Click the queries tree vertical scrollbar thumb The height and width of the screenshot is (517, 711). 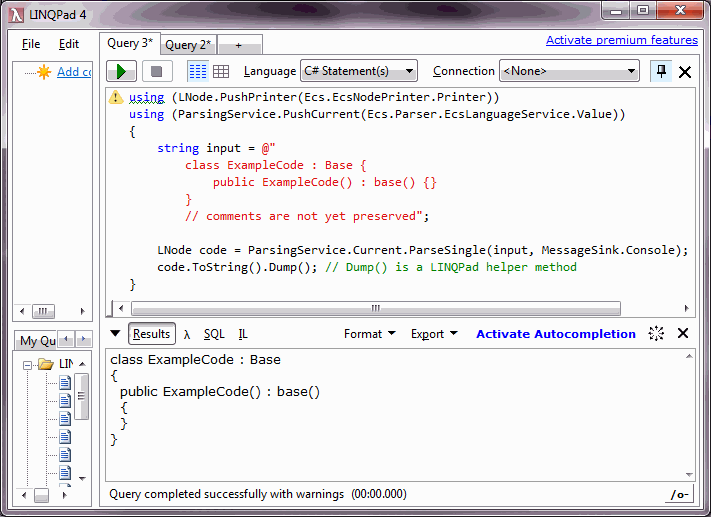pos(82,396)
